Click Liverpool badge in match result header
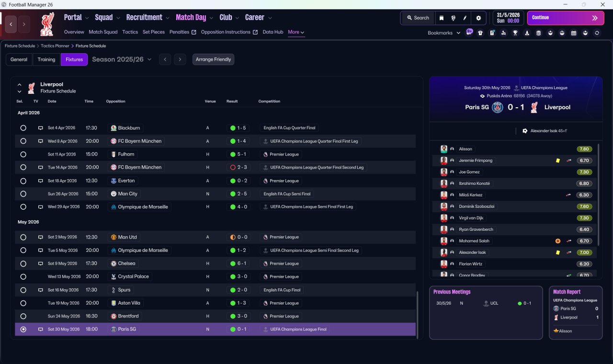Viewport: 613px width, 364px height. pos(534,107)
